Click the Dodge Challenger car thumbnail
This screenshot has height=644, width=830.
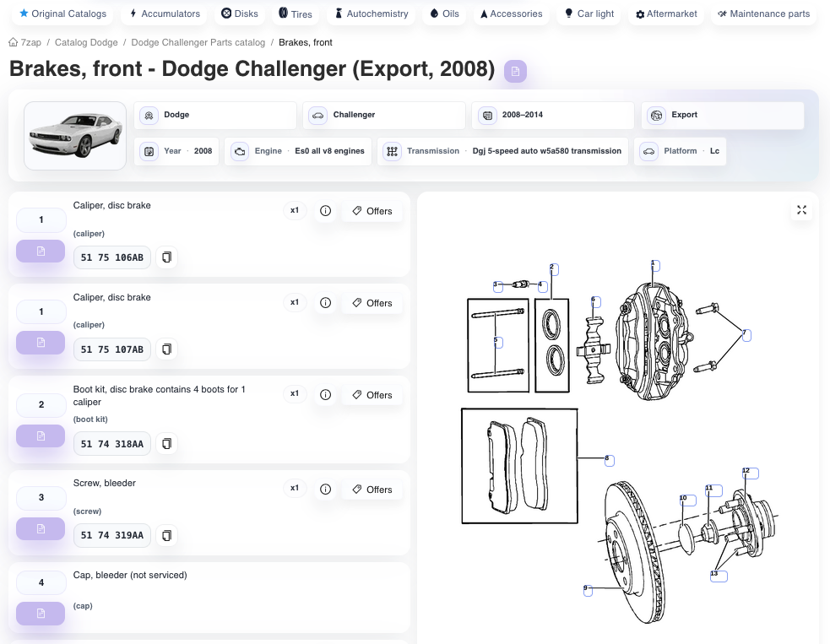pos(75,136)
